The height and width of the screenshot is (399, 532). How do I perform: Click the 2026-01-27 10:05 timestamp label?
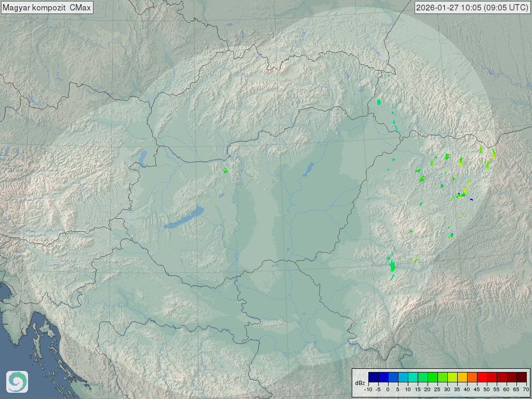coord(472,7)
